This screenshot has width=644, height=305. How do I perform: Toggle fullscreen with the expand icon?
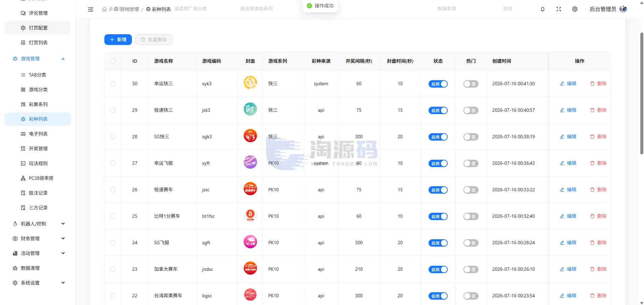559,9
